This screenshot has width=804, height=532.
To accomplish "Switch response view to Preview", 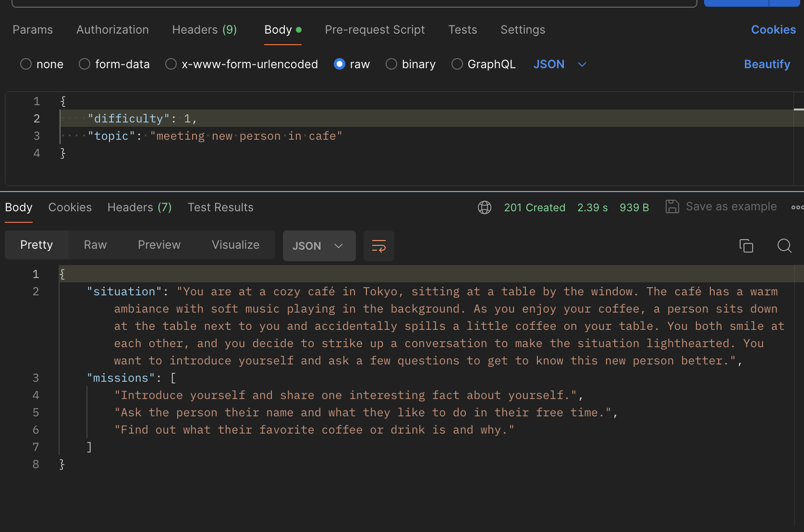I will [159, 245].
